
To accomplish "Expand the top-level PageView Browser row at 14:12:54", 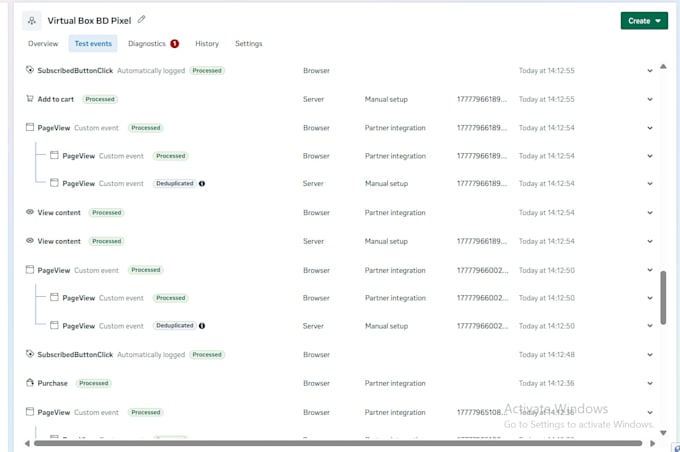I will [x=650, y=128].
